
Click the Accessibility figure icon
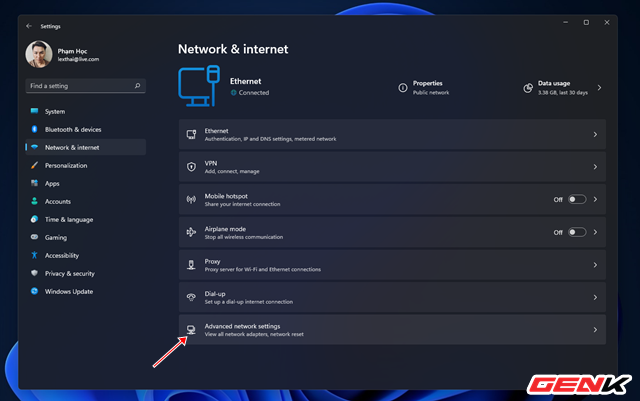tap(34, 255)
